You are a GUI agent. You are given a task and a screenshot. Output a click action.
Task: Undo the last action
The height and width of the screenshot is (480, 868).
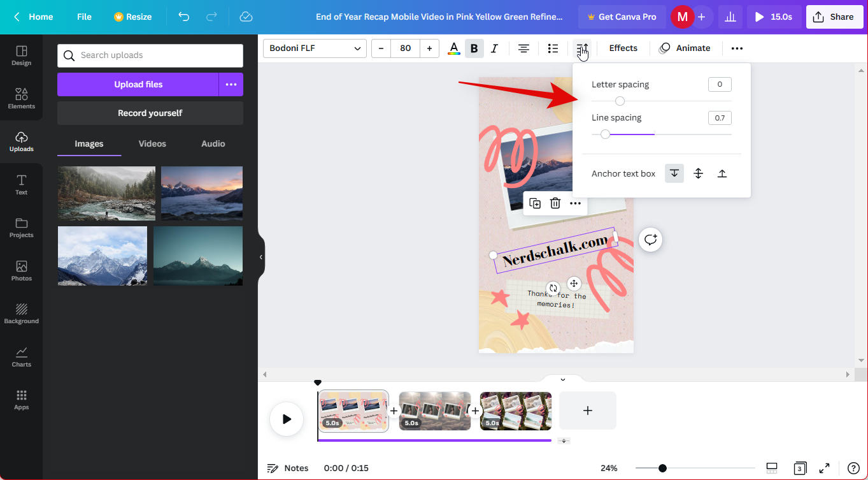coord(183,17)
